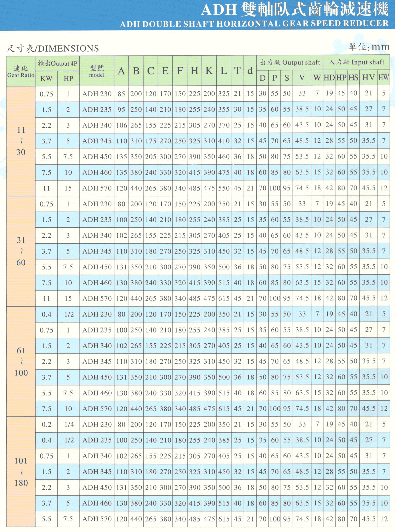
Task: Select the V column header under Output shaft
Action: point(302,78)
